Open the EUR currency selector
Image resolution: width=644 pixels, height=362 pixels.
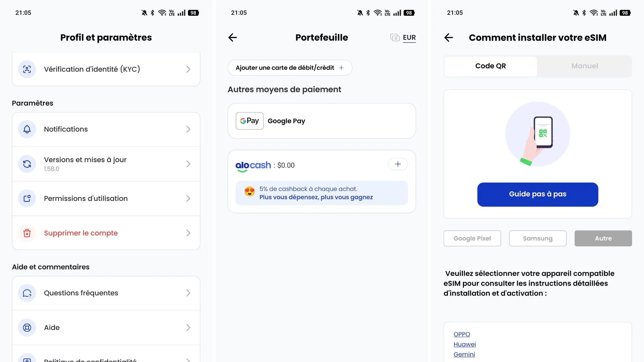click(x=403, y=38)
